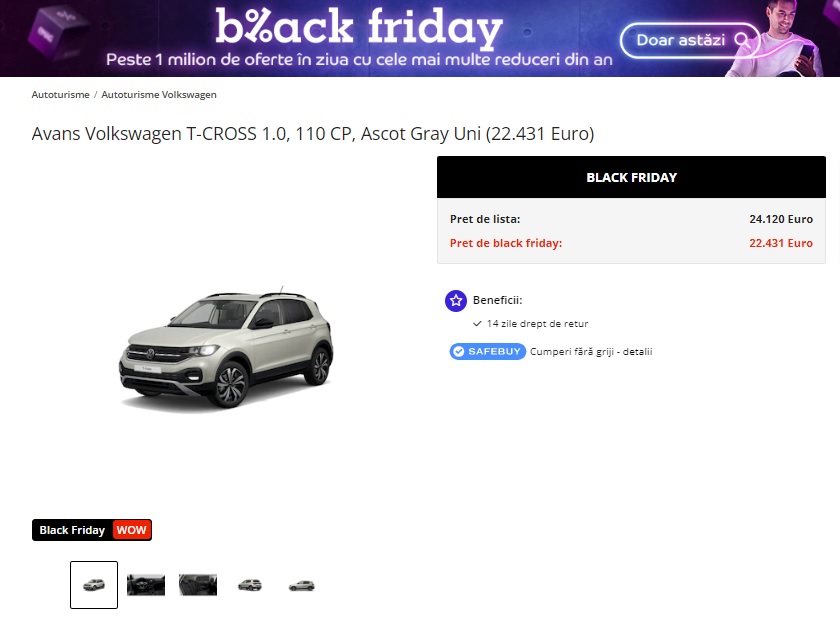840x642 pixels.
Task: Click the BLACK FRIDAY black header bar
Action: [631, 177]
